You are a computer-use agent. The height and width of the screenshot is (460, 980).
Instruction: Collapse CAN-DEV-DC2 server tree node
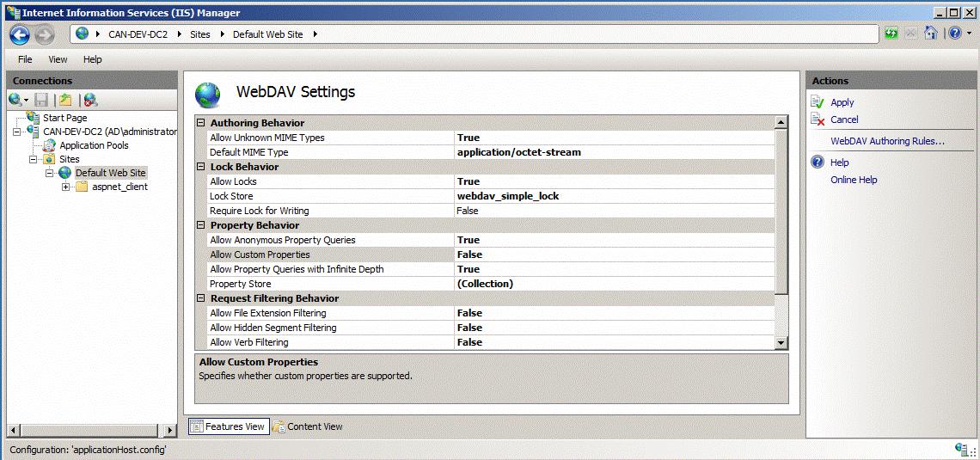click(16, 132)
